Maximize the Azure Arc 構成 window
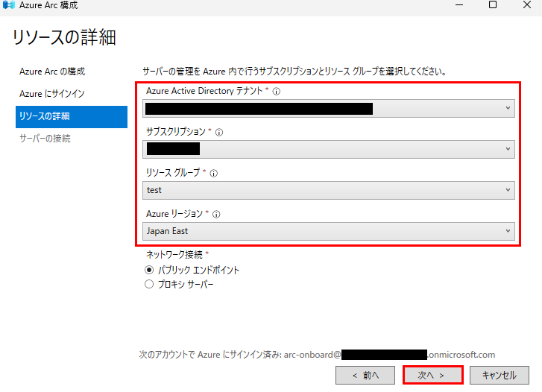 (493, 4)
